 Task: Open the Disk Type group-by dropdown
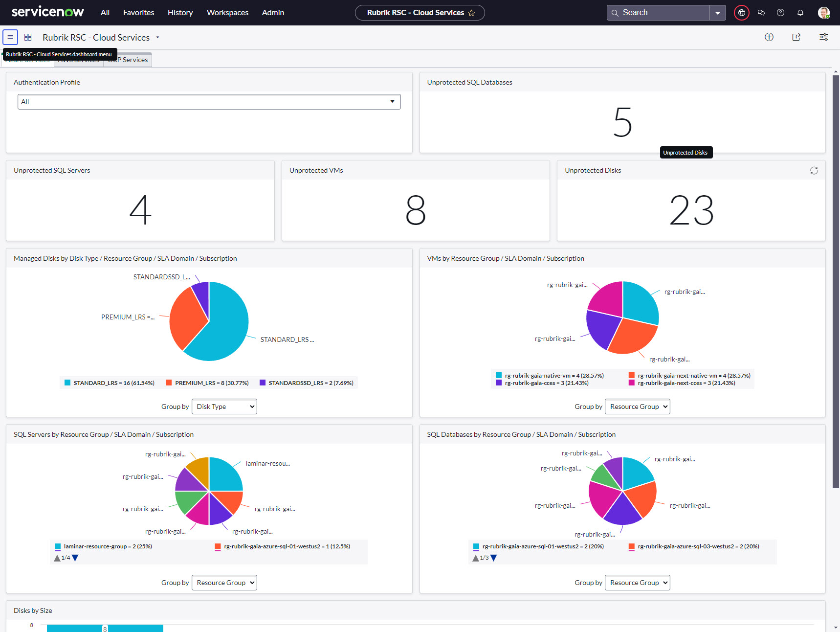coord(224,406)
